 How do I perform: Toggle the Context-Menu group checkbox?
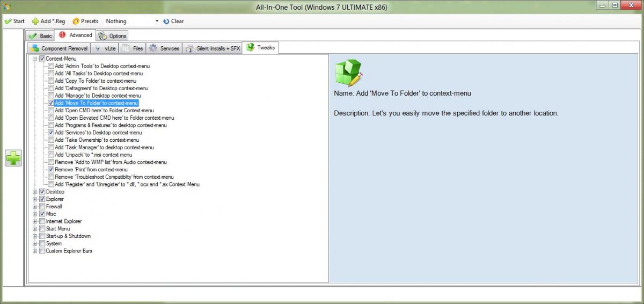click(42, 58)
